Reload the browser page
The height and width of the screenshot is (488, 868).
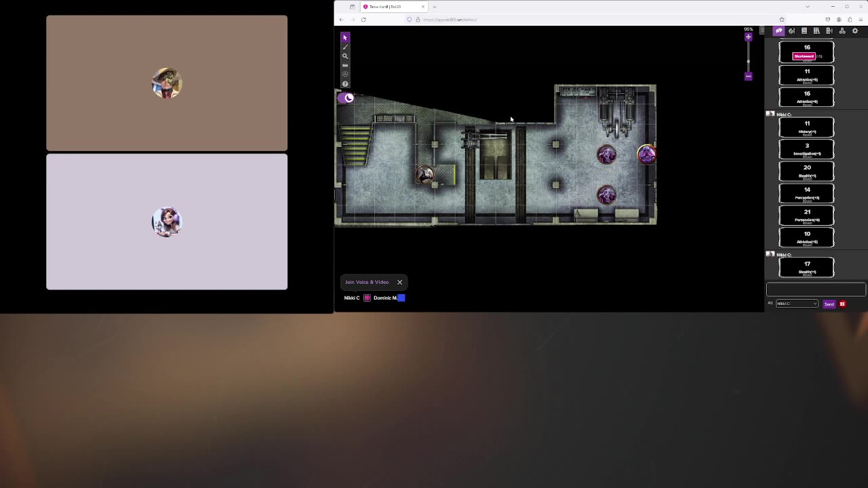pyautogui.click(x=363, y=20)
